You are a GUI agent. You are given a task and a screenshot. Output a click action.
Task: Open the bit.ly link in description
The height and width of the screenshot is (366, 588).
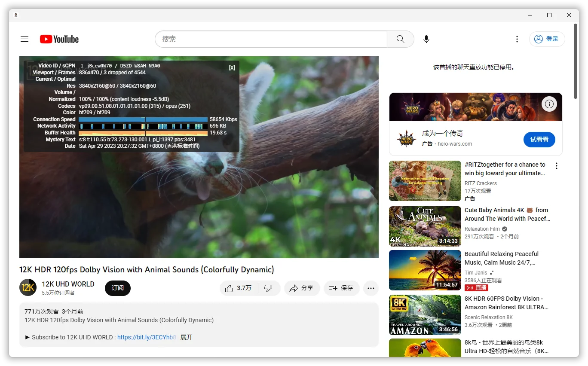(x=147, y=337)
